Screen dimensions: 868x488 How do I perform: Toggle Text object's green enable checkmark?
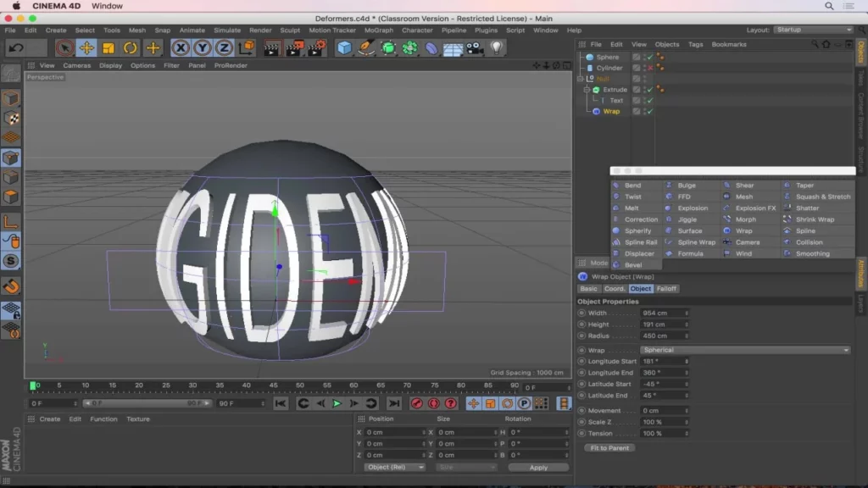[650, 101]
